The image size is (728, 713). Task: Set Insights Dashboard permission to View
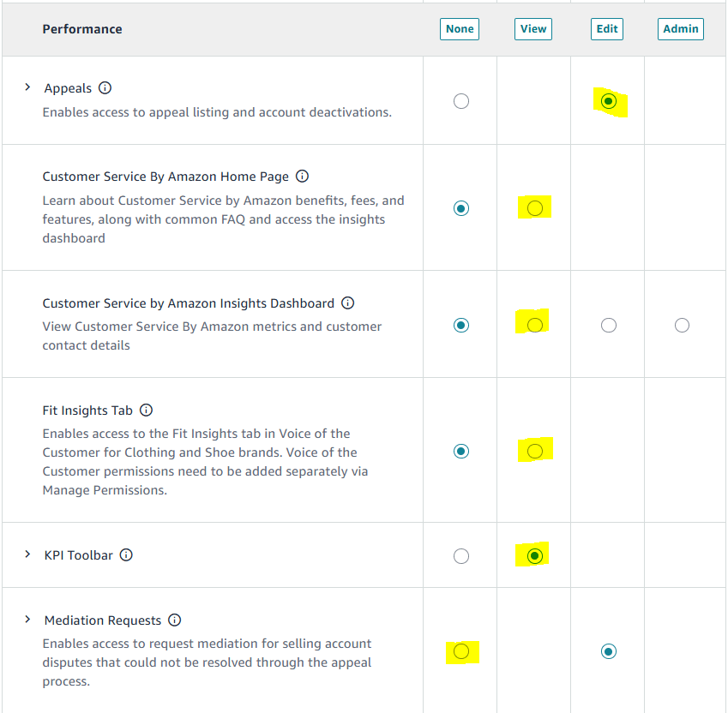pos(535,325)
